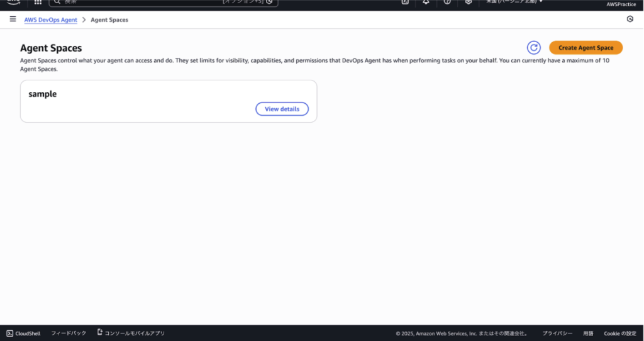Screen dimensions: 644x341
Task: View details of the sample space
Action: (x=282, y=109)
